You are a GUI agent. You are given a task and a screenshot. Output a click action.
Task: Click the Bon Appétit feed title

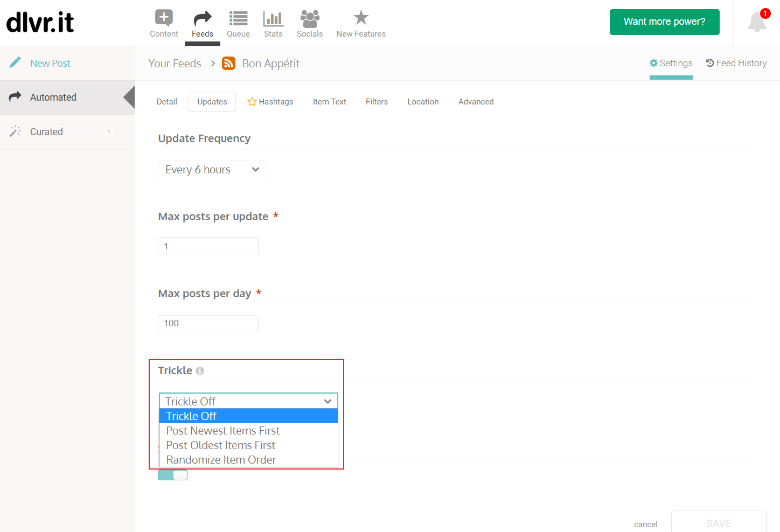[x=270, y=64]
